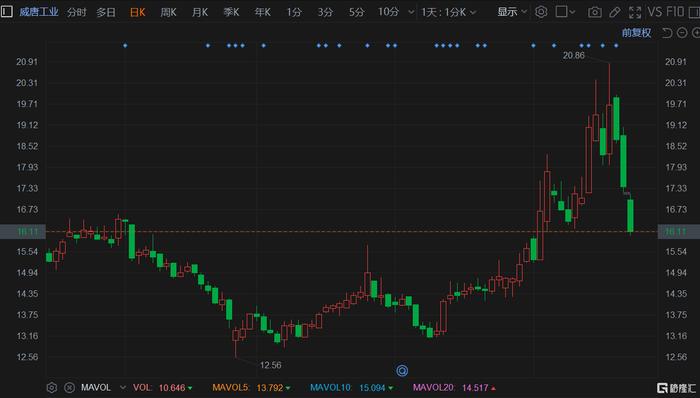
Task: Toggle VS comparison mode
Action: pyautogui.click(x=655, y=12)
